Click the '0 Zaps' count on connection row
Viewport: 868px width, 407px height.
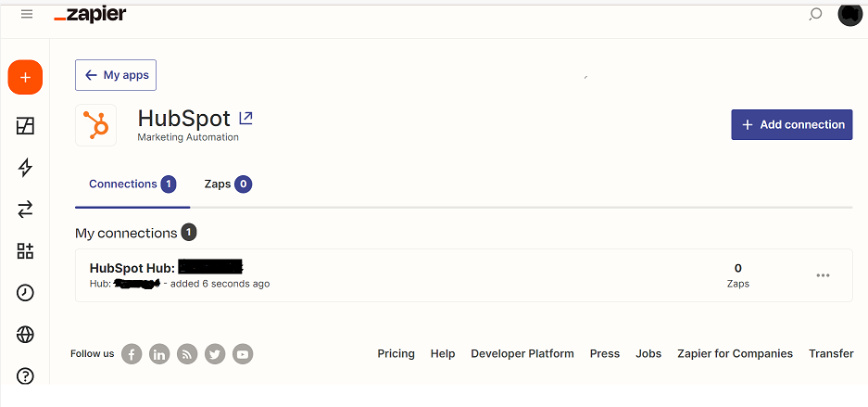coord(738,275)
